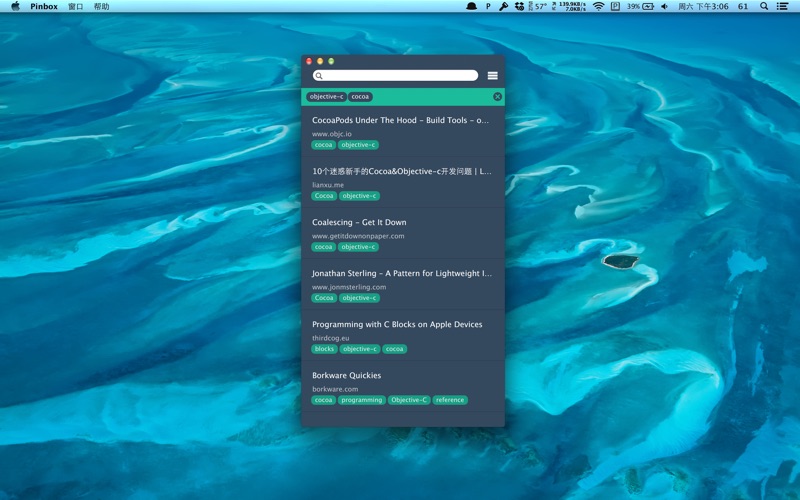Select the reference tag on Borkware Quickies

(x=449, y=400)
